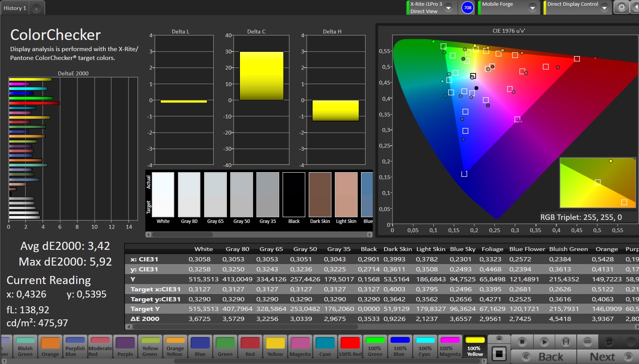This screenshot has height=364, width=639.
Task: Click the refresh arrows icon
Action: pos(609,341)
